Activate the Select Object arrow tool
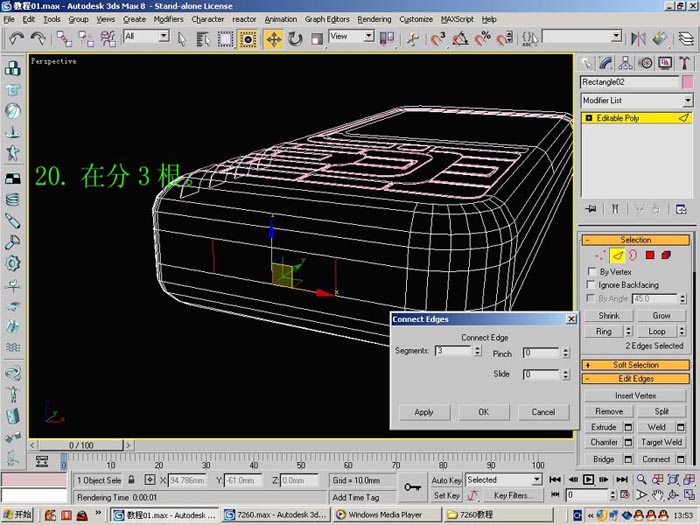The width and height of the screenshot is (700, 525). coord(182,39)
